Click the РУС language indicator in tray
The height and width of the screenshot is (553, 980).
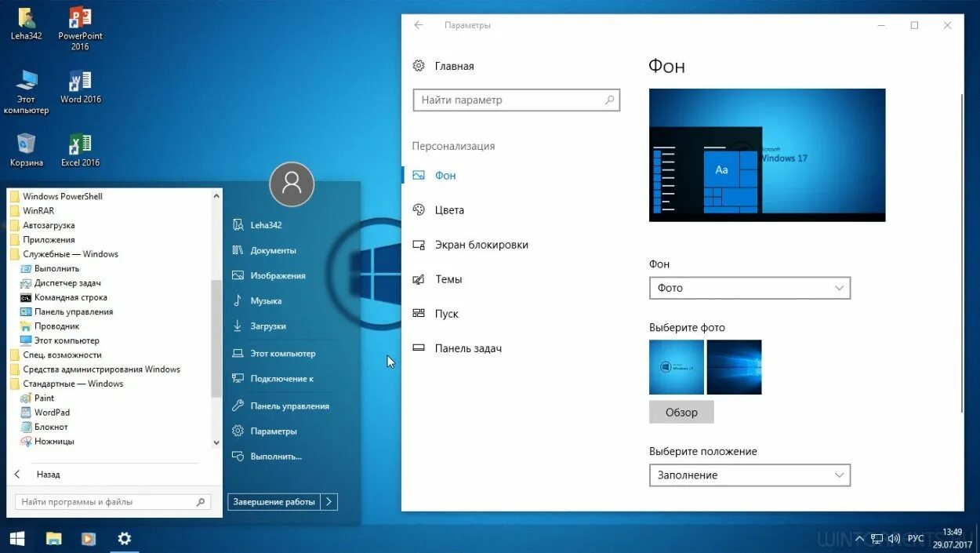tap(916, 539)
